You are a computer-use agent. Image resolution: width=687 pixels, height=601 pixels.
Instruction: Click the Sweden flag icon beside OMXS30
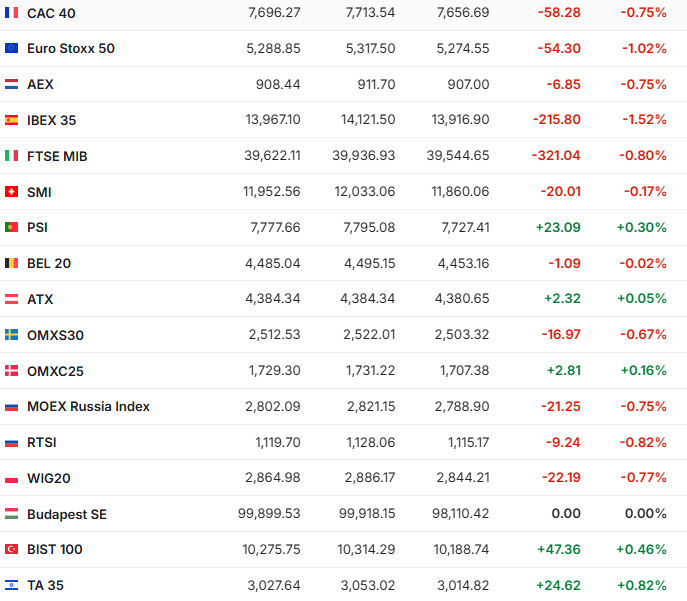pyautogui.click(x=12, y=335)
